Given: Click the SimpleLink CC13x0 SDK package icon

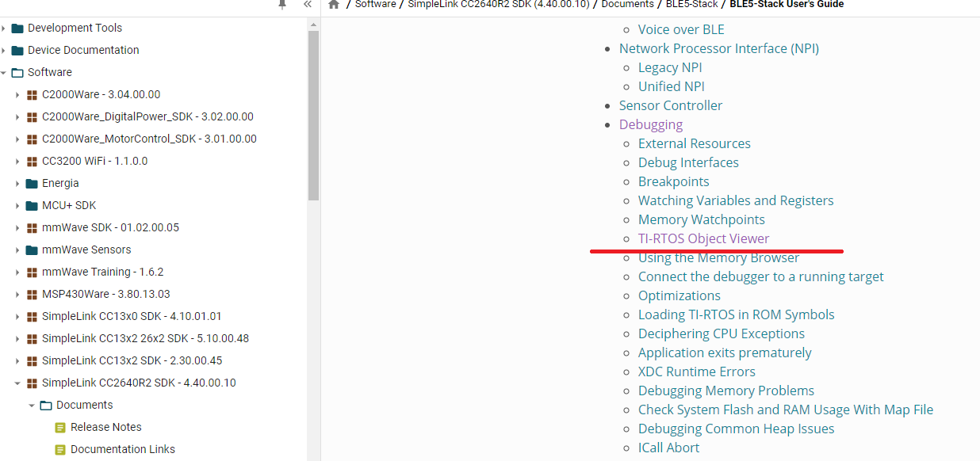Looking at the screenshot, I should pyautogui.click(x=32, y=316).
